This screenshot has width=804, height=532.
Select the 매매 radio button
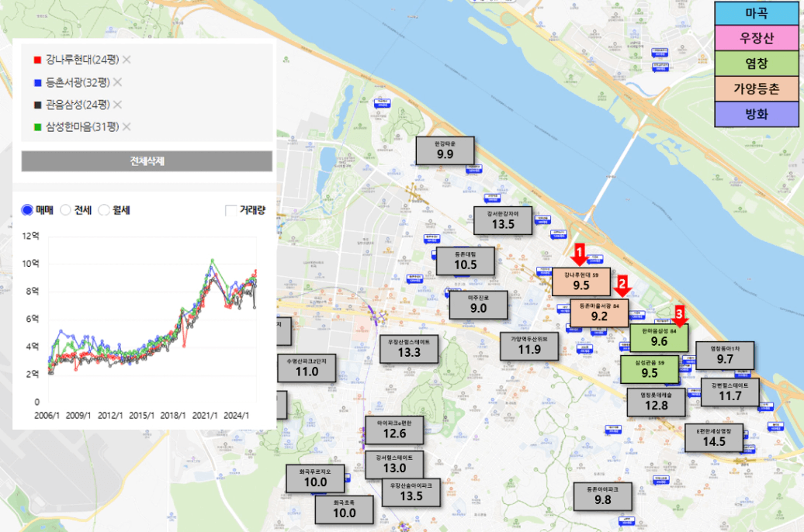click(27, 210)
